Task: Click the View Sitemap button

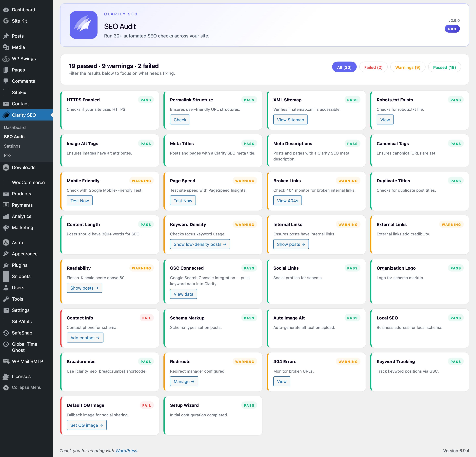Action: point(290,120)
